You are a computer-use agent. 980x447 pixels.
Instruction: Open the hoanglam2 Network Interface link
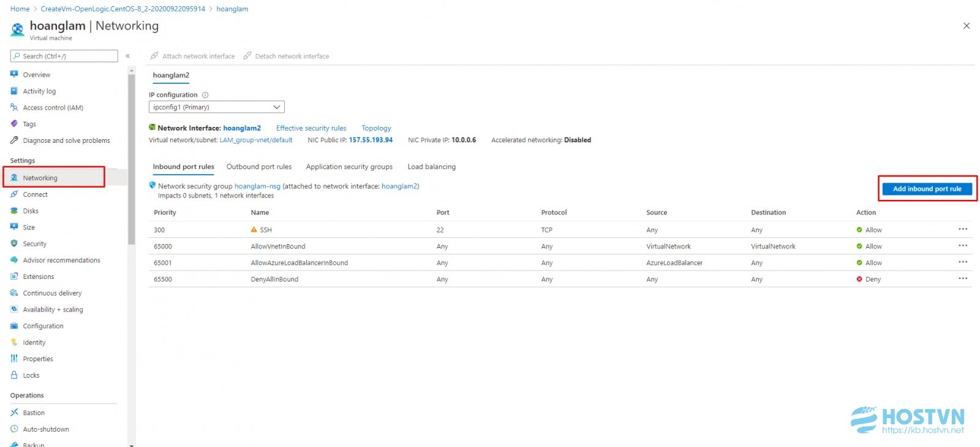click(x=242, y=128)
